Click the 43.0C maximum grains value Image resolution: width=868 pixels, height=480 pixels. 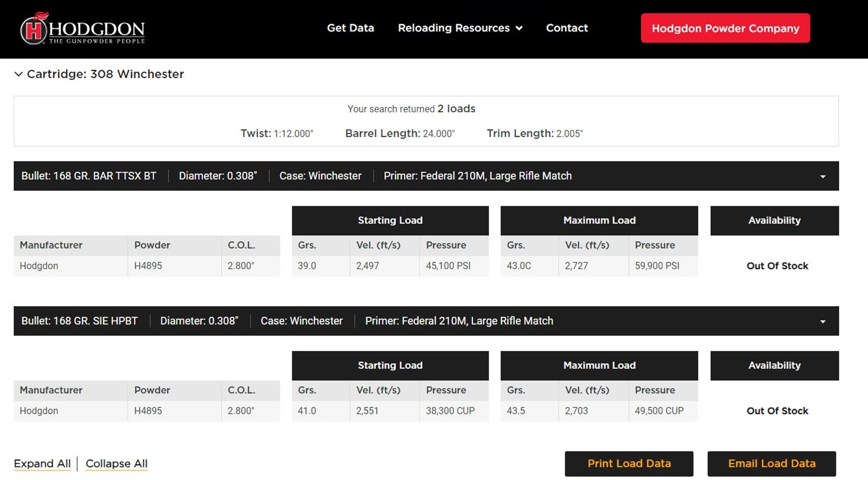click(x=519, y=266)
